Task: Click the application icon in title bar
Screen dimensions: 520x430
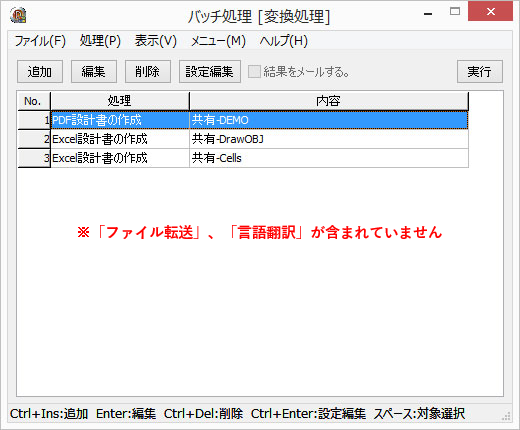Action: coord(18,15)
